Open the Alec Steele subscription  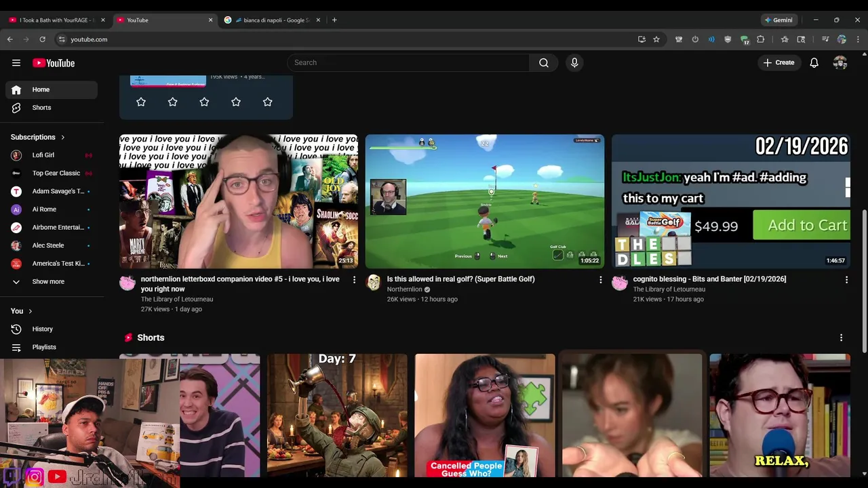[x=52, y=245]
